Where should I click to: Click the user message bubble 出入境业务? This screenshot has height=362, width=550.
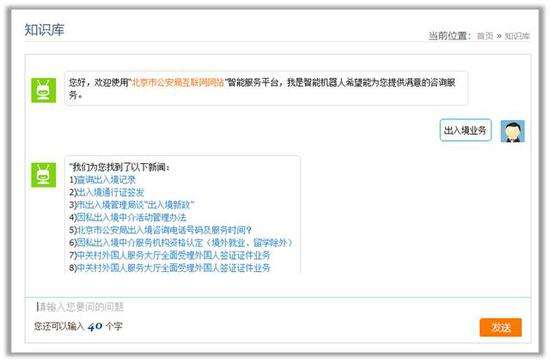pyautogui.click(x=465, y=130)
